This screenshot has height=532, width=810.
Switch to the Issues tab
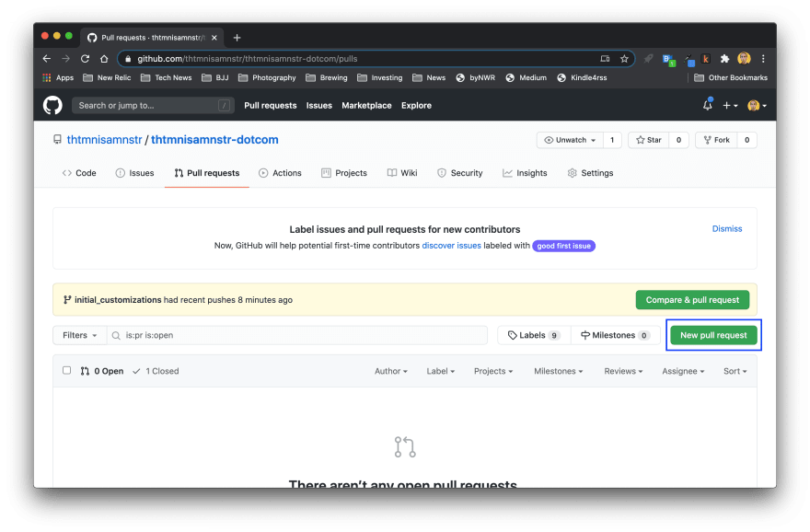134,173
